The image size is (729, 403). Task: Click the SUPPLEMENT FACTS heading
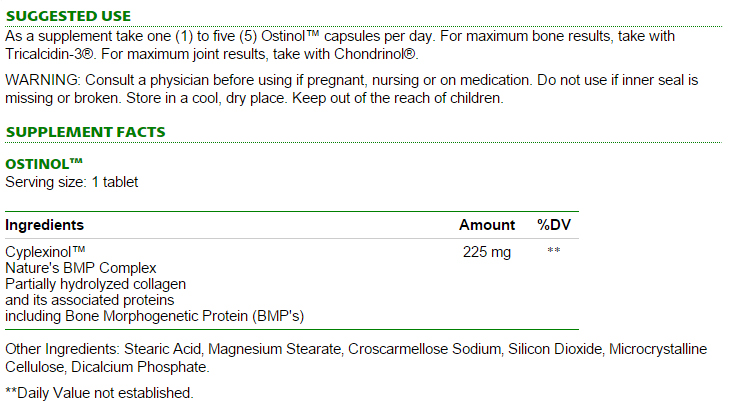(86, 132)
